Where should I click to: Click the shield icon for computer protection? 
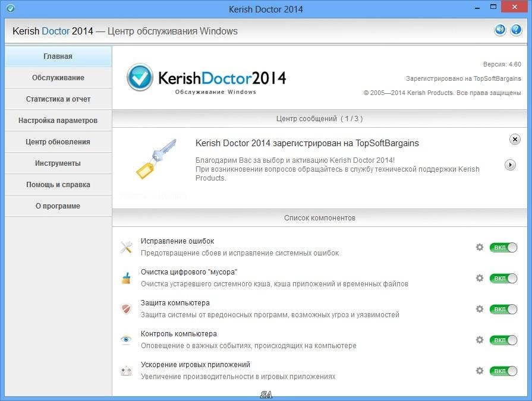[126, 309]
